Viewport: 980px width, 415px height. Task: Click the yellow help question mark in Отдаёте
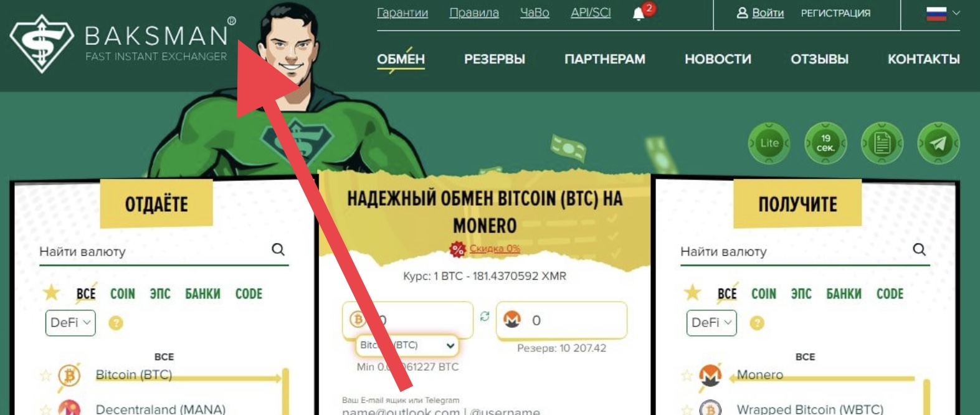116,323
